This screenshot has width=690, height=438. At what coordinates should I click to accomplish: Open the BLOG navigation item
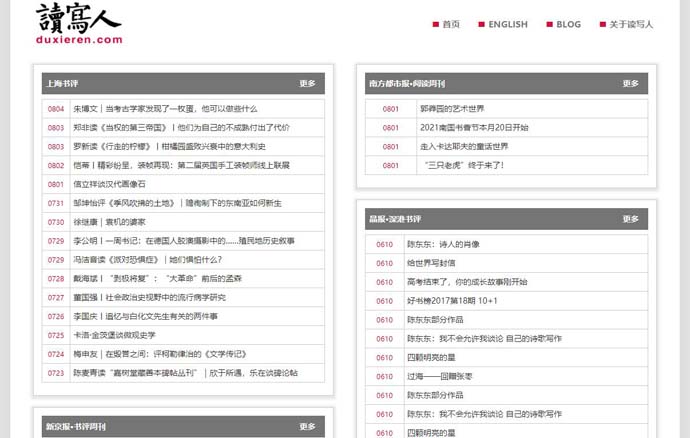click(567, 25)
